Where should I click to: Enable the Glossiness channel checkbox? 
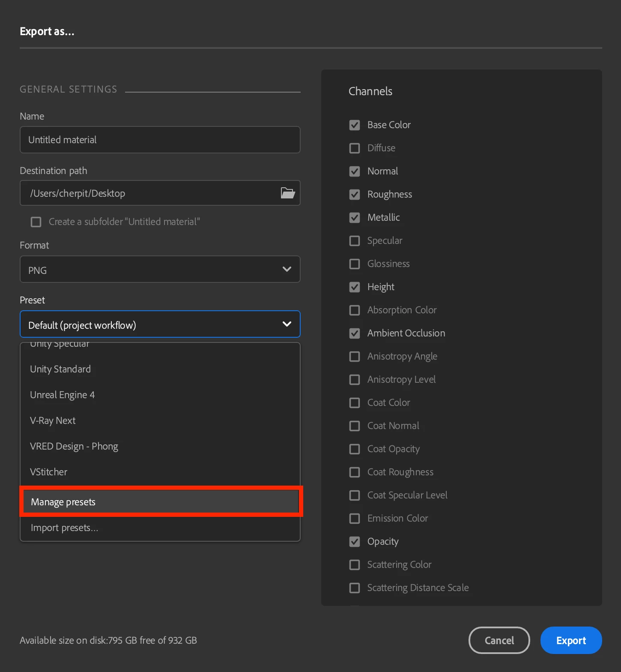pyautogui.click(x=355, y=264)
